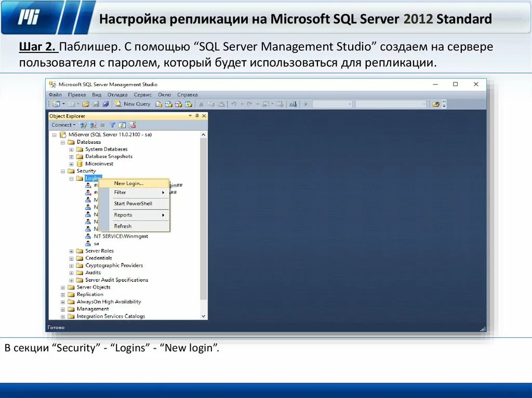This screenshot has width=532, height=398.
Task: Click the Connect Object Explorer icon
Action: (x=83, y=125)
